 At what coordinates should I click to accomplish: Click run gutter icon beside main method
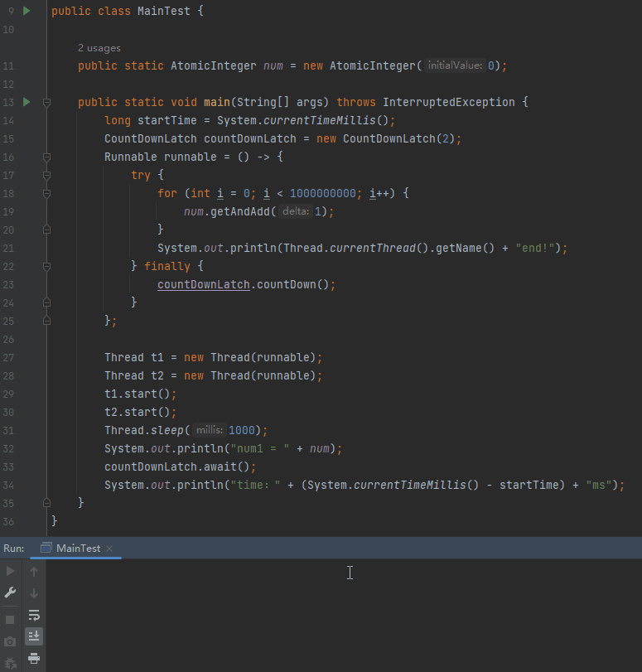tap(27, 102)
